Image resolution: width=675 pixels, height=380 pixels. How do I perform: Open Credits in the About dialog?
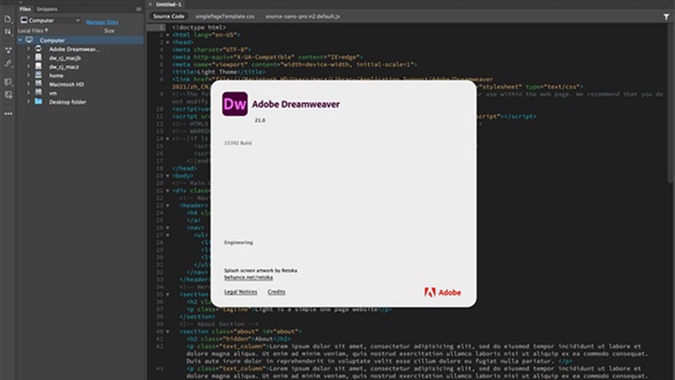pos(276,292)
